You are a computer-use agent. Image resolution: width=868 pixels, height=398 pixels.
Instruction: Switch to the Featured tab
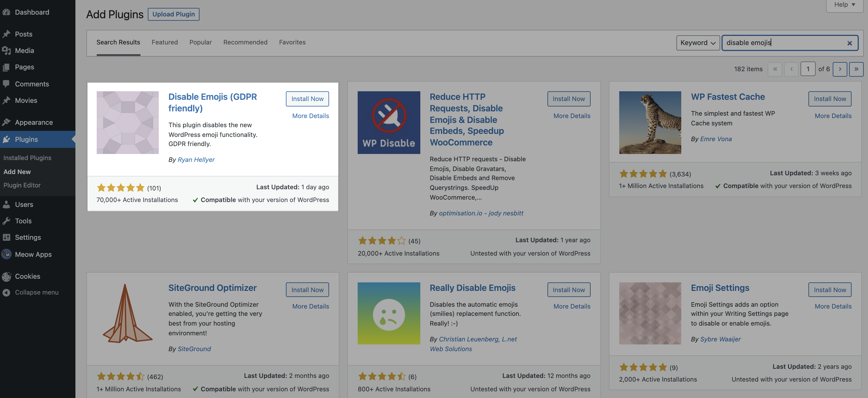[x=165, y=42]
